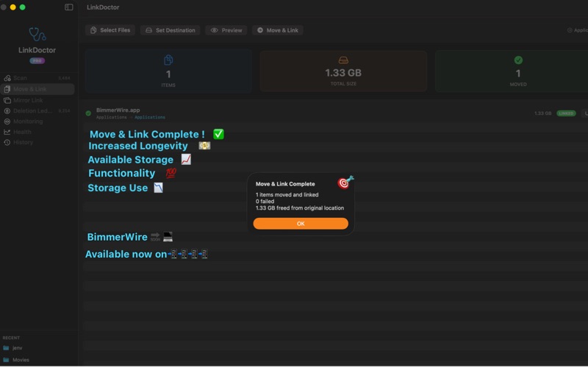Click the 1.33 GB size in the BimmerWire.app row
Viewport: 588px width, 368px height.
(x=542, y=113)
